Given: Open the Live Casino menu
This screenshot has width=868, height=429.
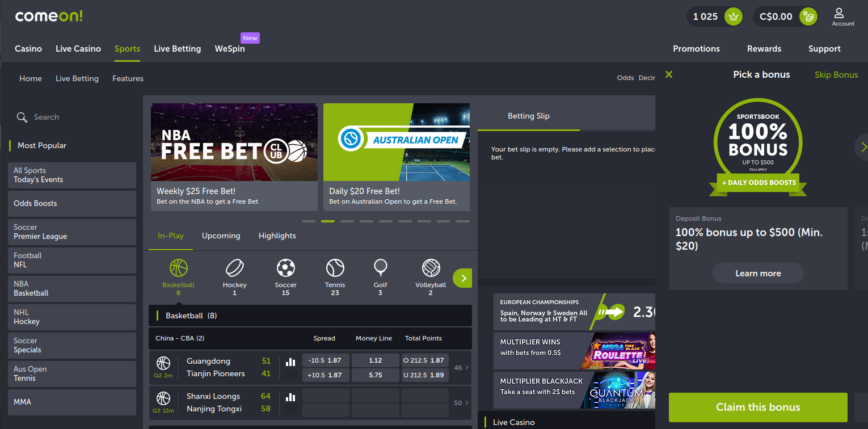Looking at the screenshot, I should tap(78, 49).
